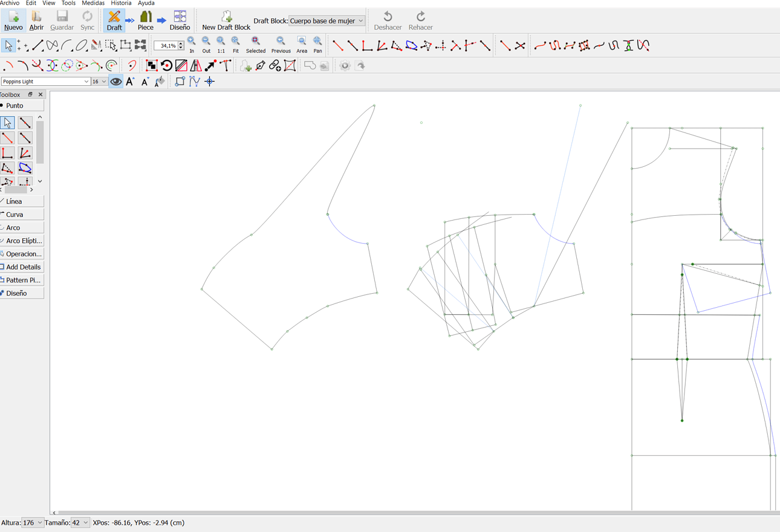Click the Deshacer button
The image size is (780, 532).
click(x=387, y=19)
